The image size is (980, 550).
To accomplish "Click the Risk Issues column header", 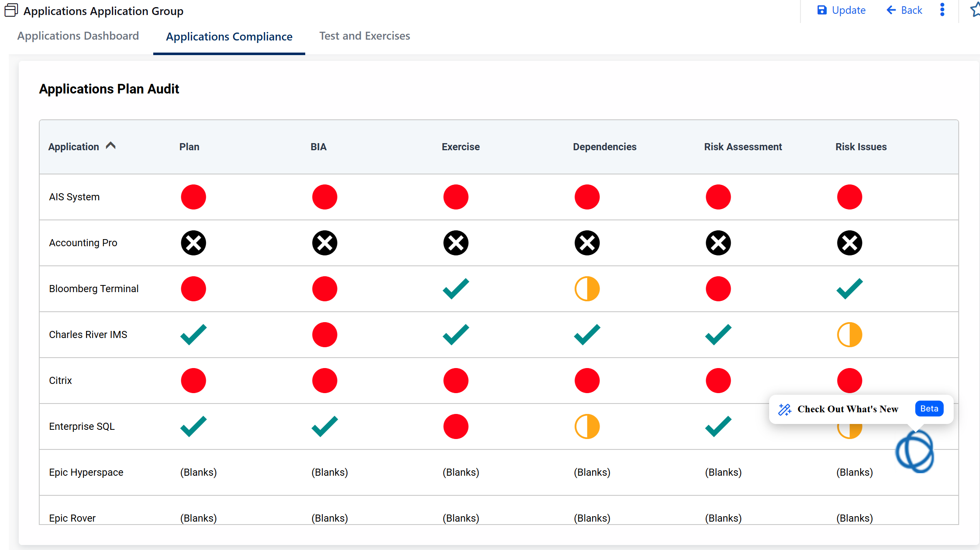I will [x=861, y=147].
